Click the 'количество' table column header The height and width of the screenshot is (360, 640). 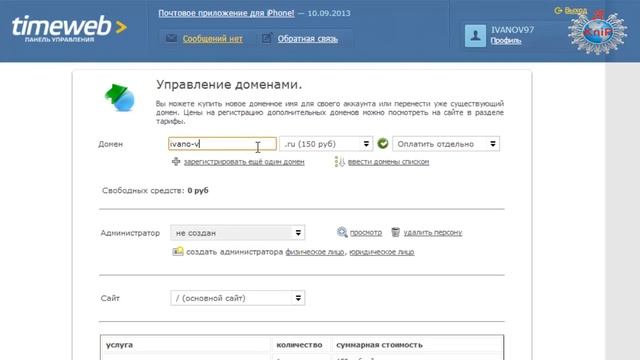click(x=299, y=345)
